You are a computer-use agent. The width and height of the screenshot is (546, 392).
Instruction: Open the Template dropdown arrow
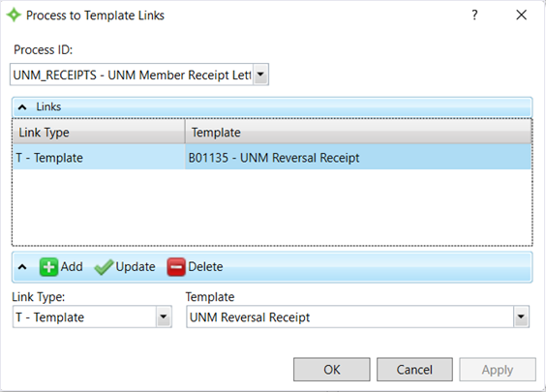(x=521, y=317)
